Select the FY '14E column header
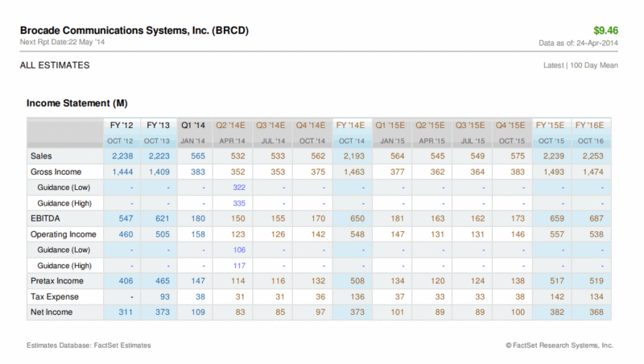The width and height of the screenshot is (644, 364). (x=350, y=126)
